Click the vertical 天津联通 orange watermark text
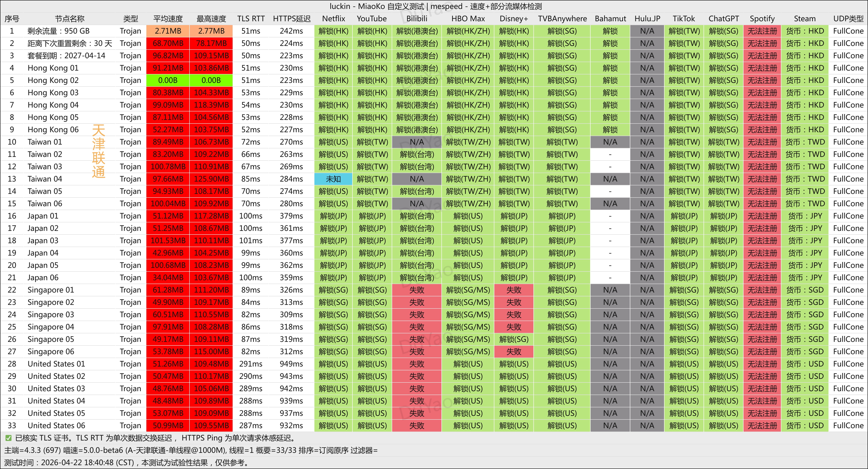Viewport: 868px width, 469px height. click(x=98, y=151)
